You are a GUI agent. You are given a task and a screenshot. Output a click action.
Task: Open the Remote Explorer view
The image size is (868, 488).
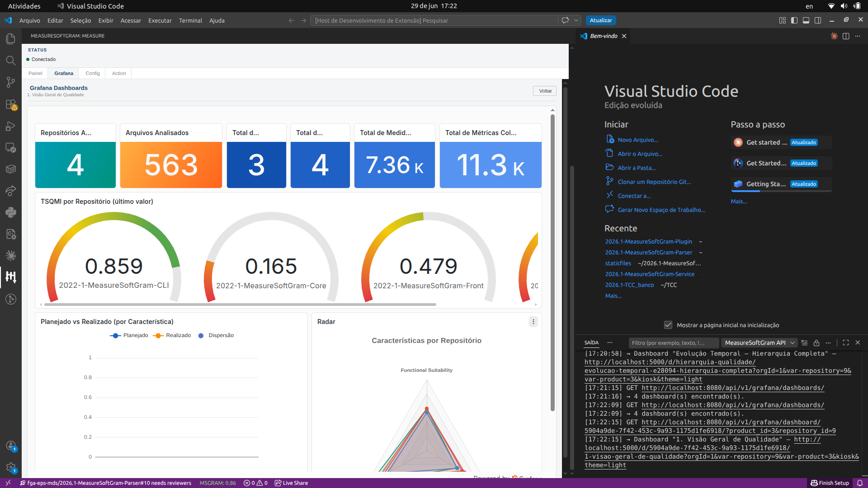click(x=11, y=148)
